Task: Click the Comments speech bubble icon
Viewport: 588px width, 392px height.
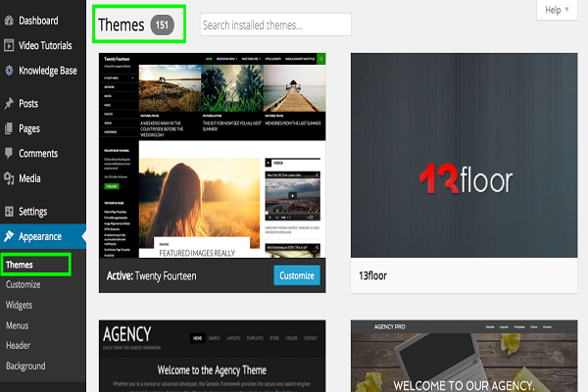Action: 9,153
